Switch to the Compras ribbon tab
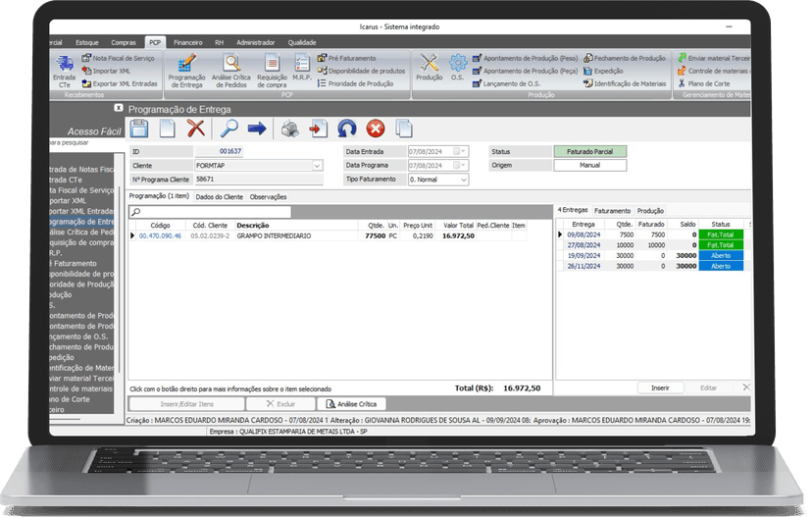Image resolution: width=812 pixels, height=517 pixels. 124,42
